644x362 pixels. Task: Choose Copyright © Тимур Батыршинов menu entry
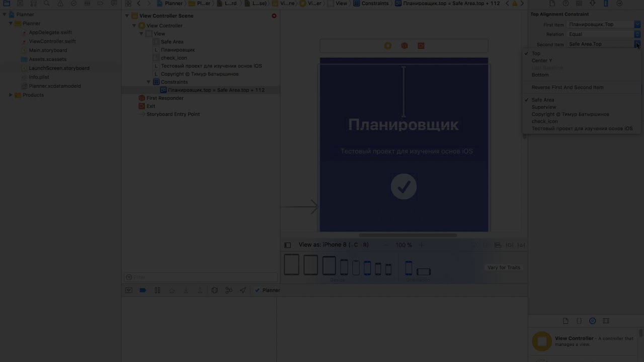point(571,114)
